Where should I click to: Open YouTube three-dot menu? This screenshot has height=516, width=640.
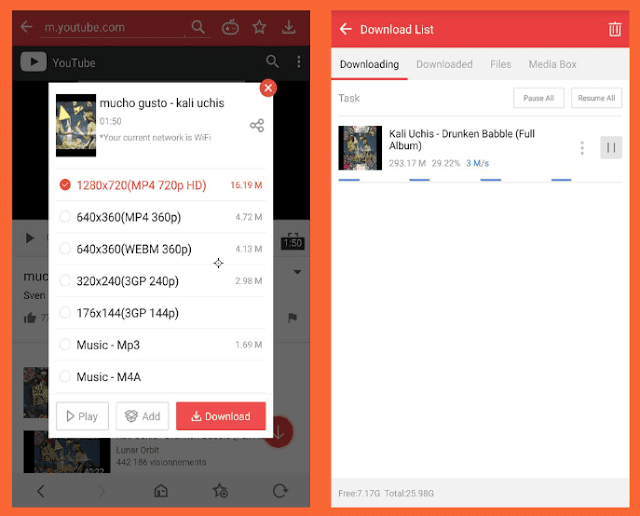click(299, 62)
